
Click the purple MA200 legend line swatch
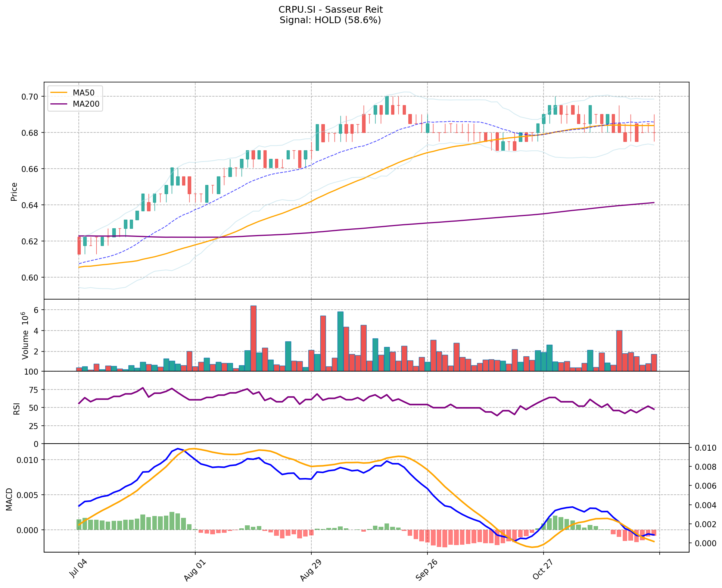(x=59, y=104)
